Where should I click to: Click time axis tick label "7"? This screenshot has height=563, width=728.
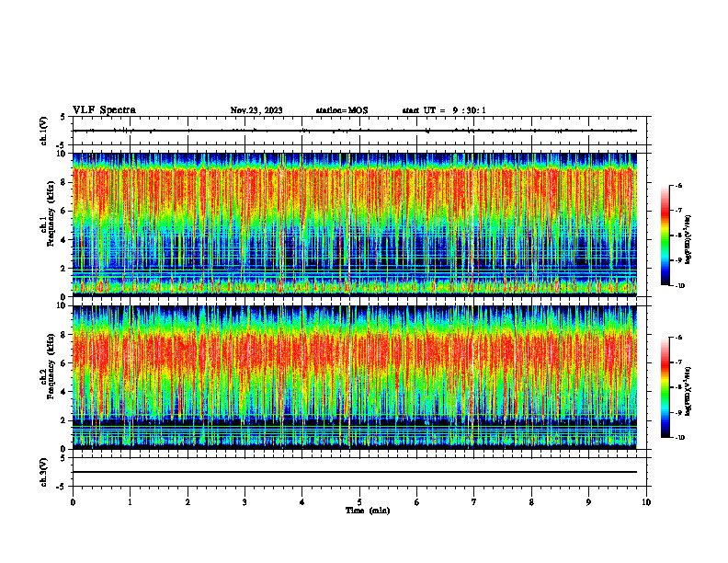click(474, 502)
